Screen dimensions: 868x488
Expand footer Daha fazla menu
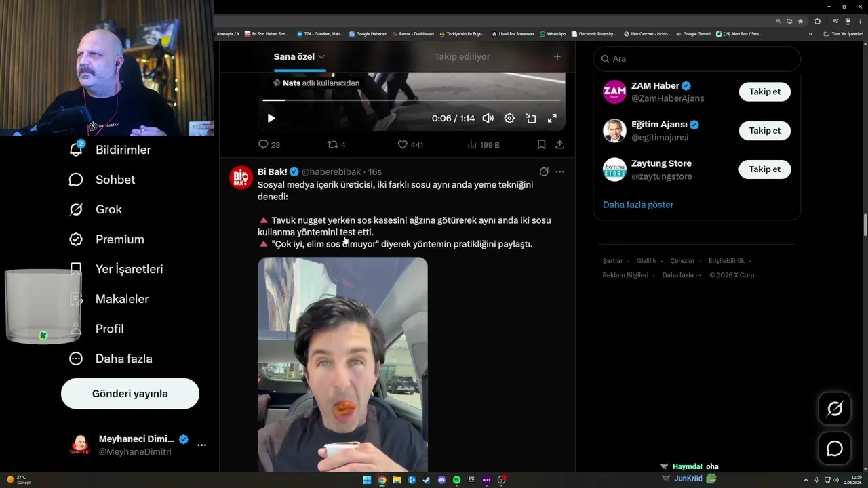(x=682, y=275)
